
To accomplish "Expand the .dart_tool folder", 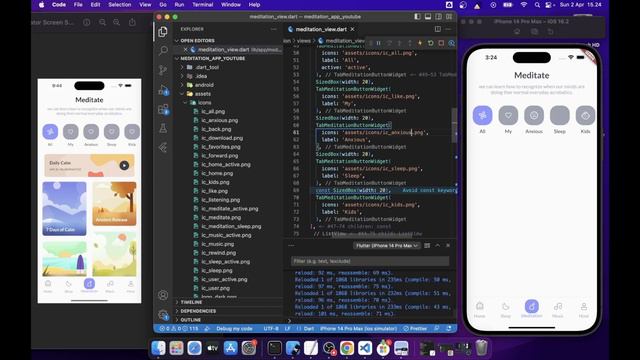I will pos(207,67).
